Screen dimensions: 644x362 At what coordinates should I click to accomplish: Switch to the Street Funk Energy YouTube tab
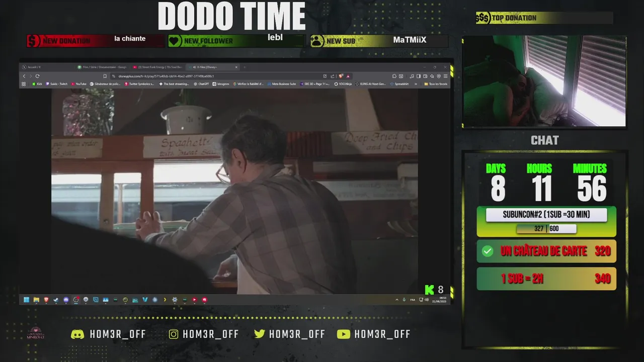click(x=158, y=67)
